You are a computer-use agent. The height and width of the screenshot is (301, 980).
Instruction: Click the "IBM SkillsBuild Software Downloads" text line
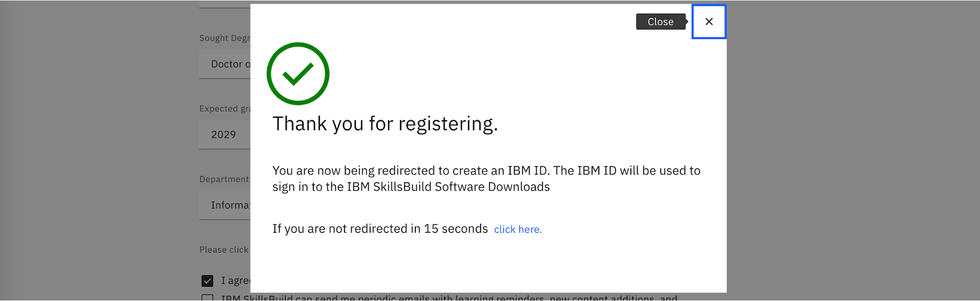(411, 187)
